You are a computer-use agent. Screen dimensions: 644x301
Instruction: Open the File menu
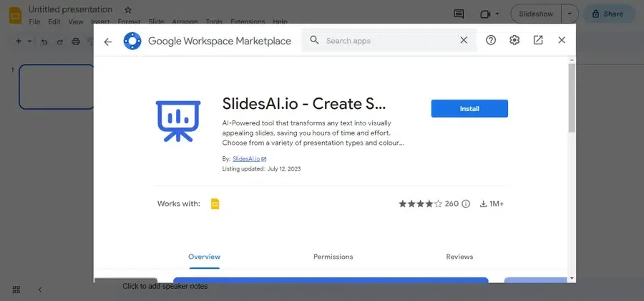(34, 21)
